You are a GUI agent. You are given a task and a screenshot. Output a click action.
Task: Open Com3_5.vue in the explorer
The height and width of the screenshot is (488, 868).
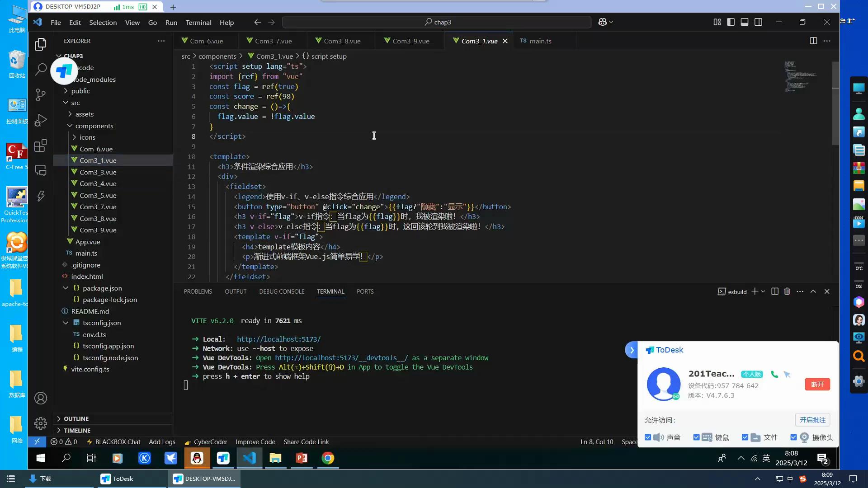pyautogui.click(x=98, y=195)
